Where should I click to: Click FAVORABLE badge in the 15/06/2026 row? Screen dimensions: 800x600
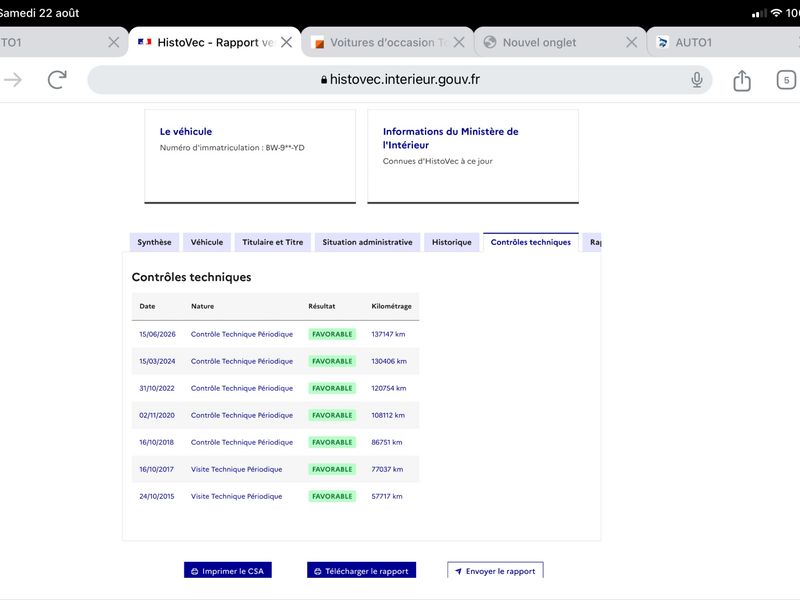click(332, 334)
